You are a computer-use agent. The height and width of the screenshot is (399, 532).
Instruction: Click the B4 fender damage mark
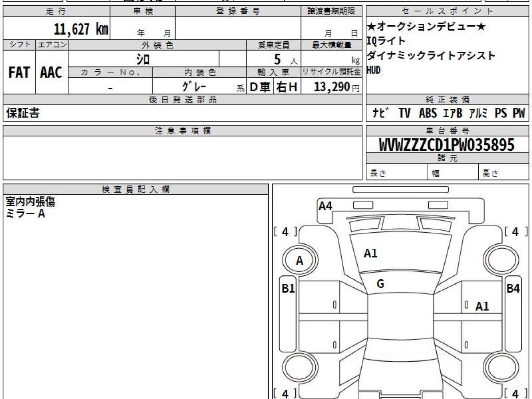coord(513,289)
